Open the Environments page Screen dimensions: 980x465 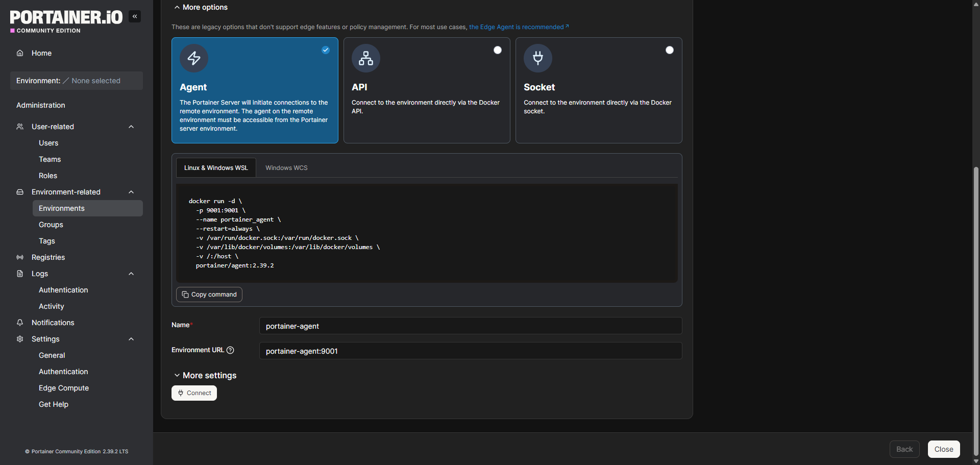(x=88, y=208)
